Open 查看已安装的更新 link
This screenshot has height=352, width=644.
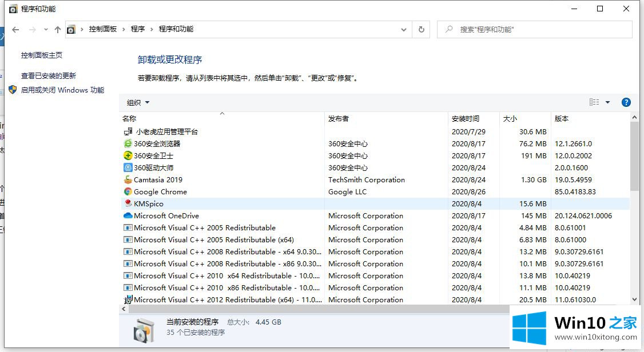pos(49,76)
